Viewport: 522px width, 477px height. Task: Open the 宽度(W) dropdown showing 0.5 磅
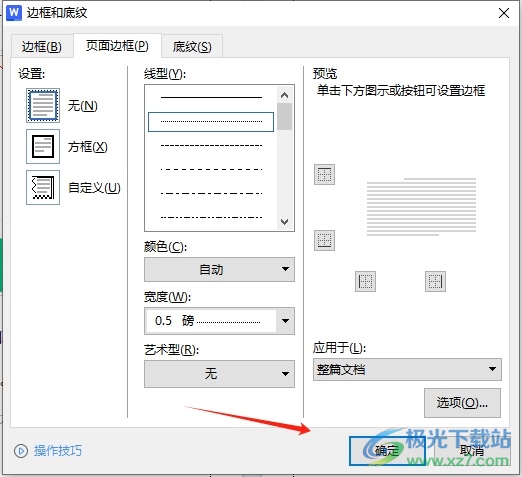point(219,321)
